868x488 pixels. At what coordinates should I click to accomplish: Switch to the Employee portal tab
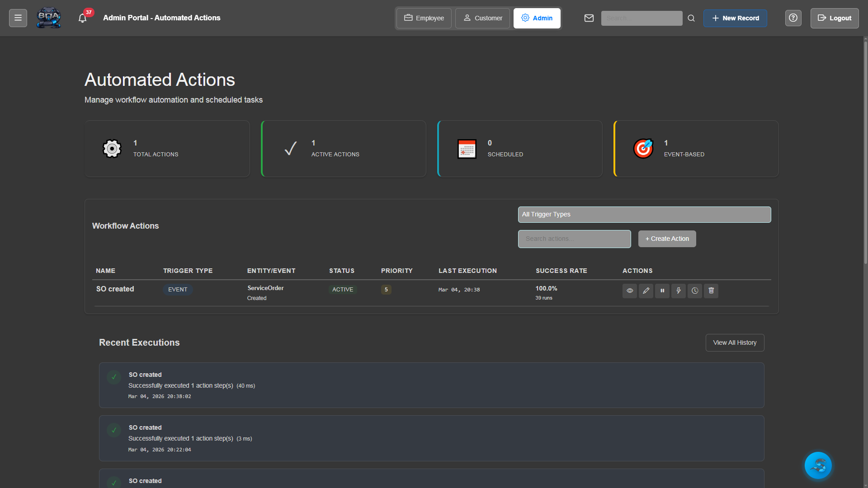(x=423, y=18)
